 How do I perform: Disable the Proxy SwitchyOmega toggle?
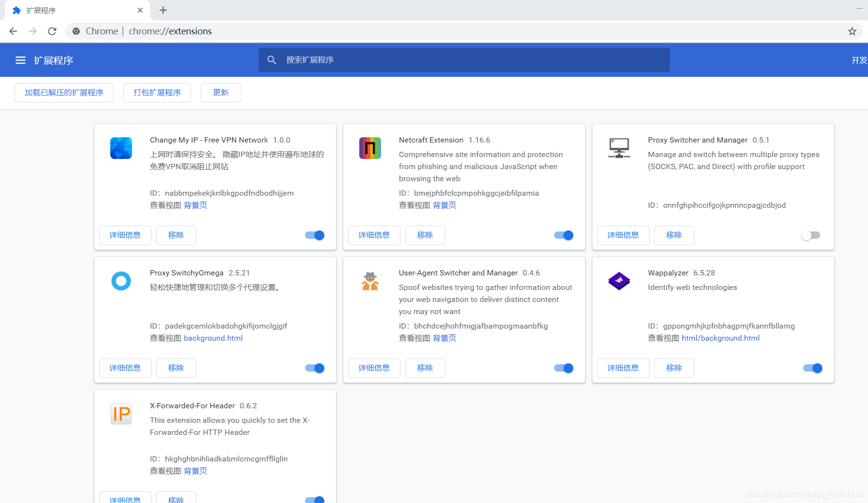tap(315, 368)
